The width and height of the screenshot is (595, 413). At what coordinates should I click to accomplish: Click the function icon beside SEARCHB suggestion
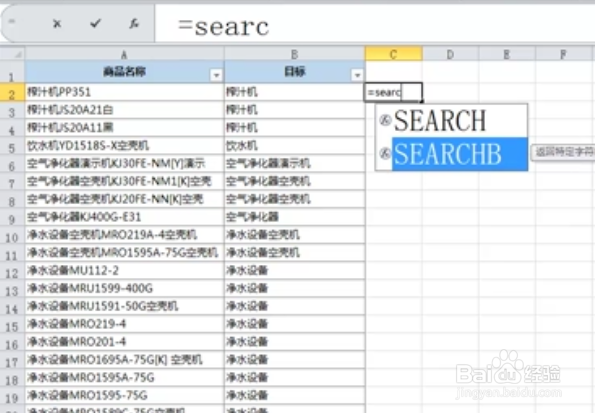tap(385, 153)
